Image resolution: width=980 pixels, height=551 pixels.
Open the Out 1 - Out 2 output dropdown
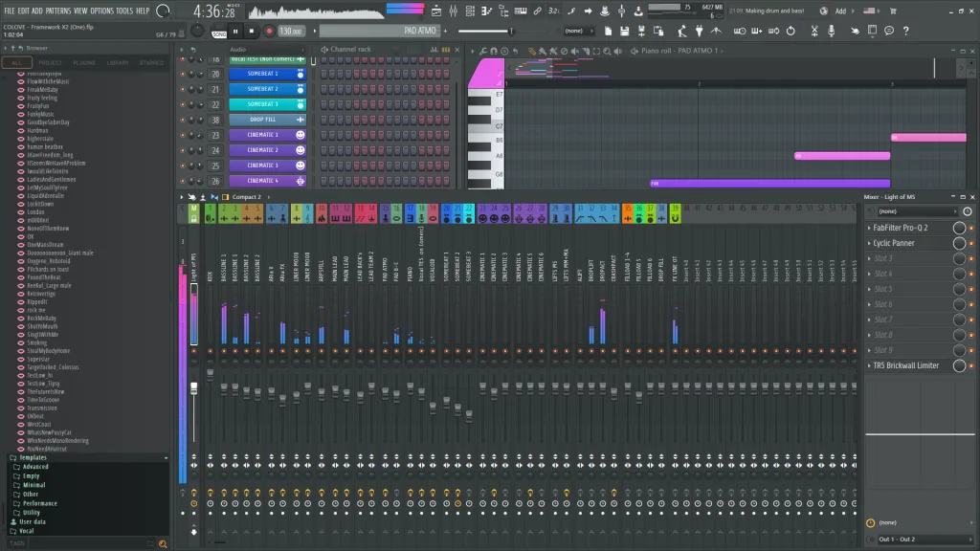(925, 540)
